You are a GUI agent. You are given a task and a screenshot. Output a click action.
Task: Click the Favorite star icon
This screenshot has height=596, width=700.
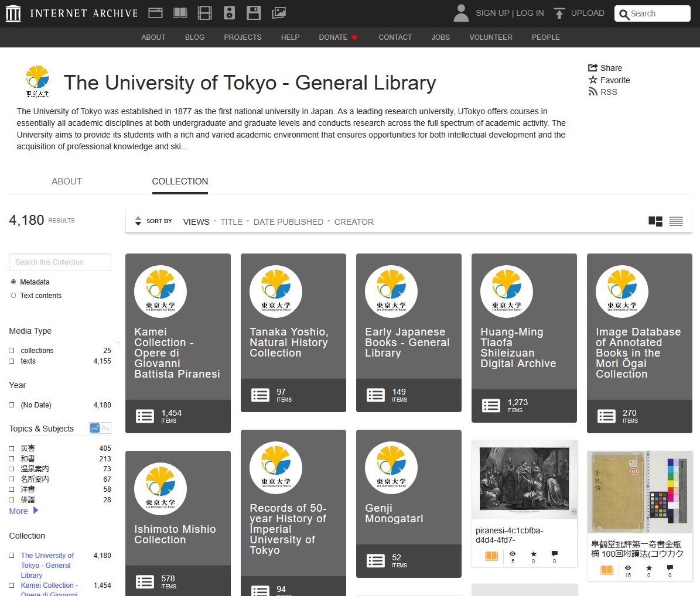tap(593, 80)
